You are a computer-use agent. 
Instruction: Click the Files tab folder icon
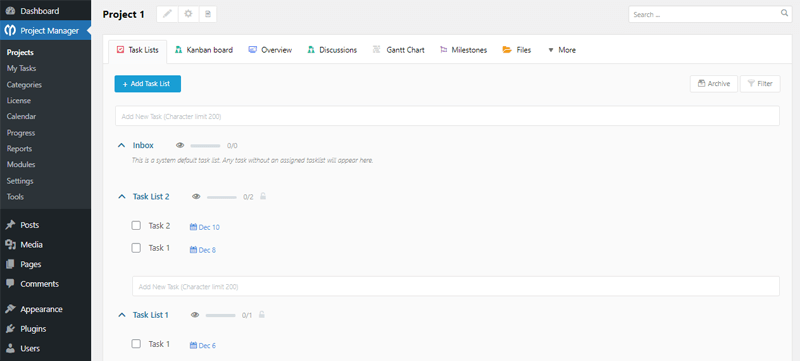(x=507, y=49)
